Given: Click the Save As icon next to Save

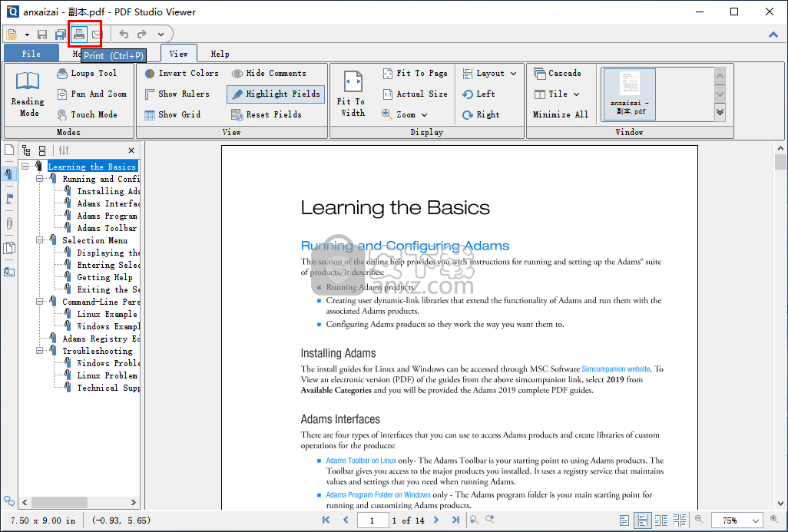Looking at the screenshot, I should (x=61, y=34).
